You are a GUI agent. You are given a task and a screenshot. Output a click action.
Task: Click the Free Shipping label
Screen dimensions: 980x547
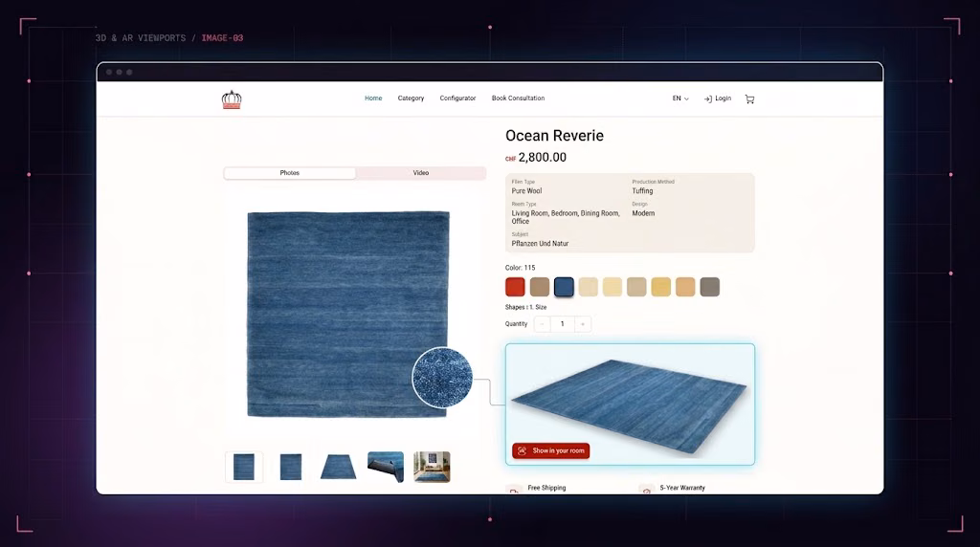point(546,488)
